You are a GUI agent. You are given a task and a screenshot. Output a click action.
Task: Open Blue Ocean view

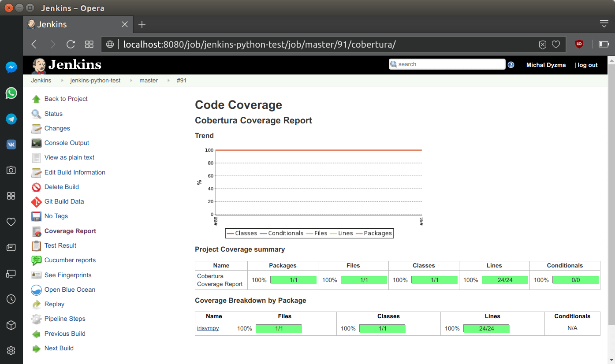coord(69,290)
